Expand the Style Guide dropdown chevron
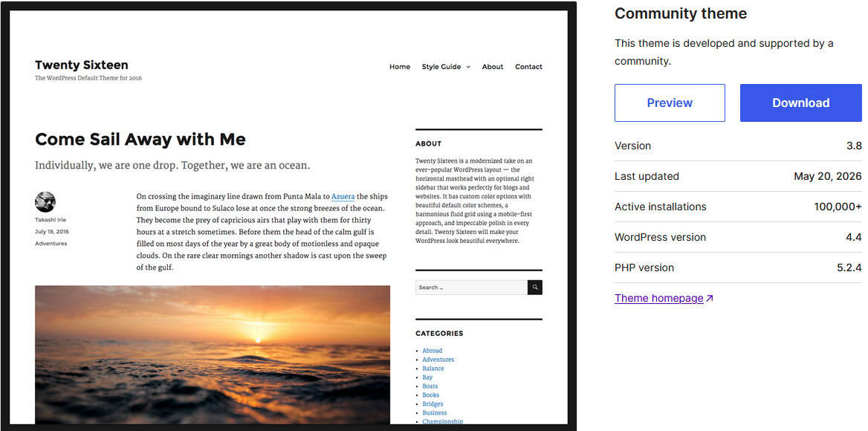This screenshot has height=431, width=868. tap(468, 67)
